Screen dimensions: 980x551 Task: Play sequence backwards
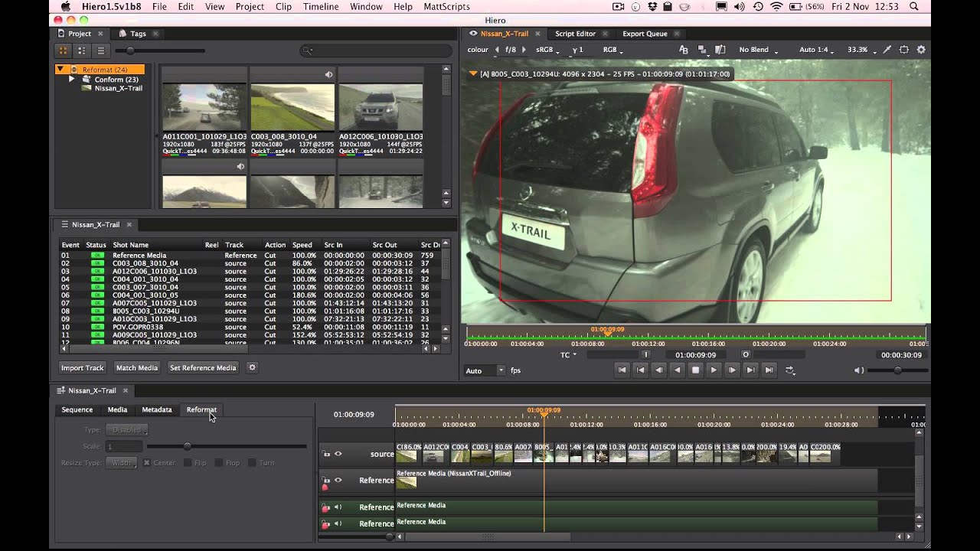677,370
